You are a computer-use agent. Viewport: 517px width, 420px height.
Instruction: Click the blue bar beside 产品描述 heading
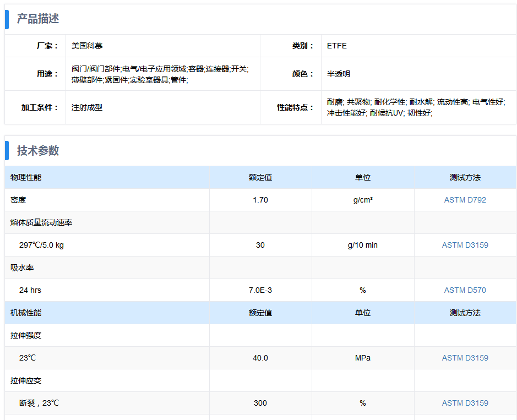7,19
